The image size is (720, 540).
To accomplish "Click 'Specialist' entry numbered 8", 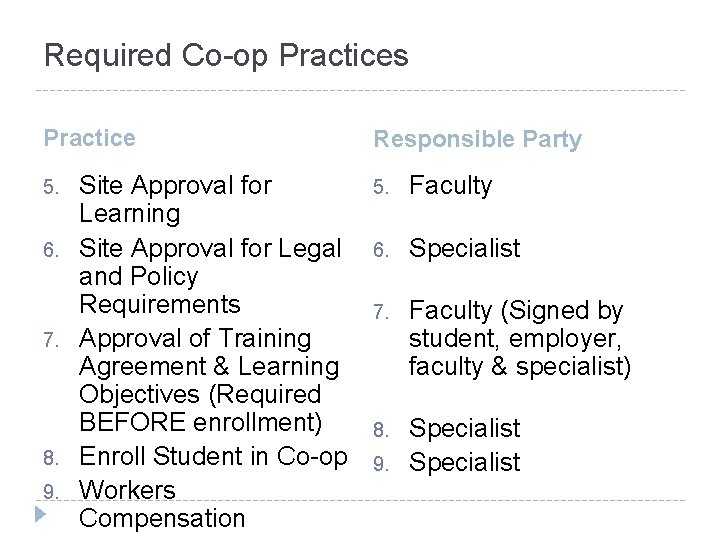I will pos(464,428).
